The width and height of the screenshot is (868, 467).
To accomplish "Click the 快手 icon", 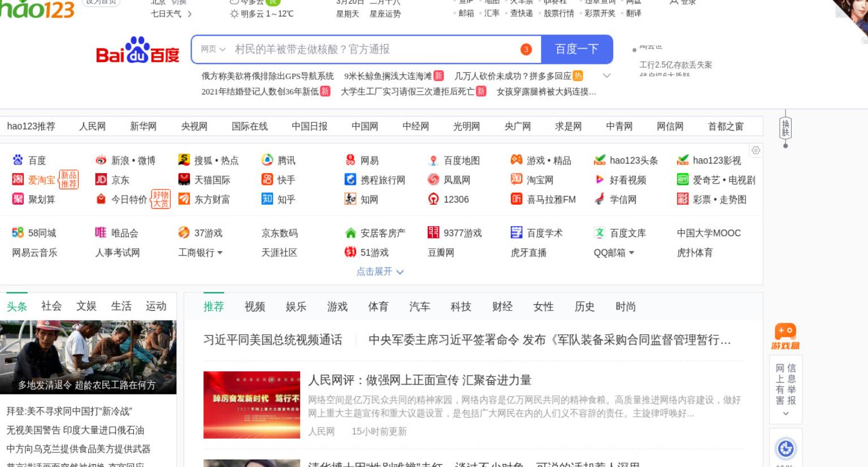I will pyautogui.click(x=267, y=180).
